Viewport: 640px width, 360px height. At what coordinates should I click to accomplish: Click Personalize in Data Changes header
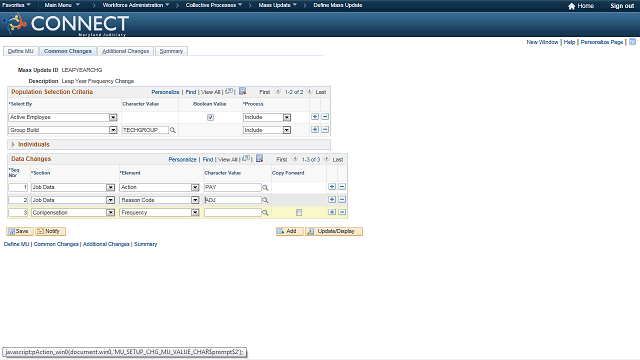coord(182,160)
